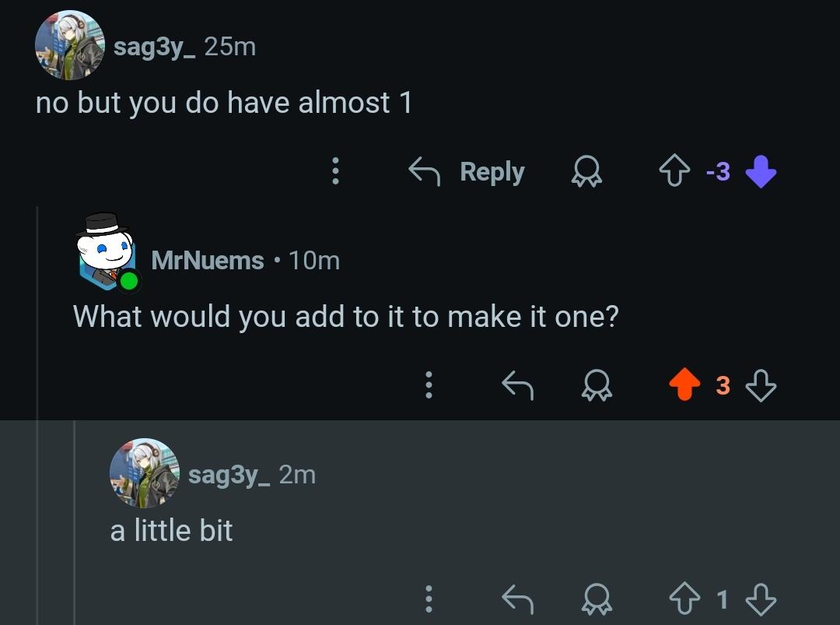Upvote the 'a little bit' comment

click(684, 599)
